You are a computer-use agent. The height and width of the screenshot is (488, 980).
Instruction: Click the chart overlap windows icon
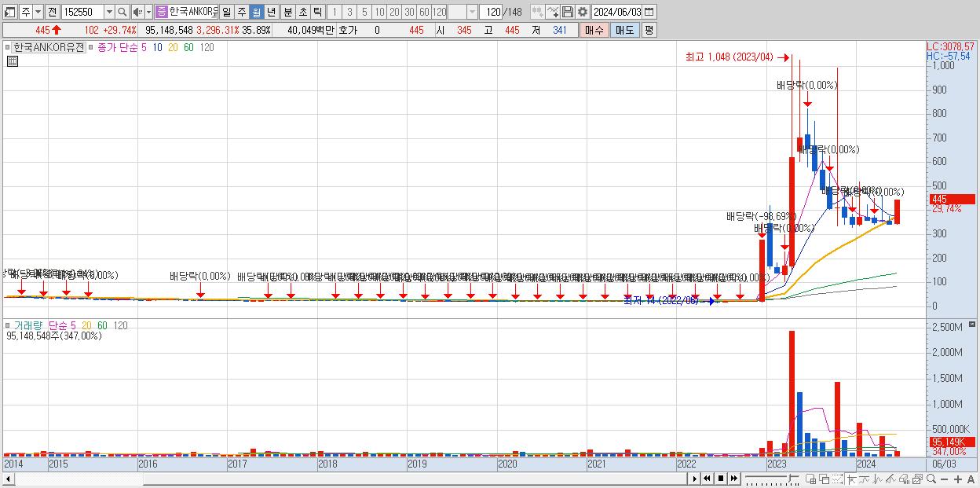[x=824, y=479]
